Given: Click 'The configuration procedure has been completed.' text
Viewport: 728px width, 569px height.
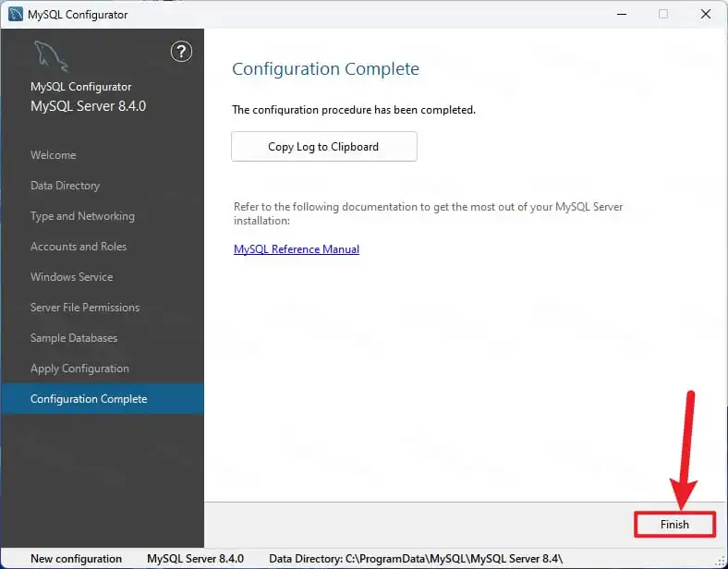Looking at the screenshot, I should point(354,110).
